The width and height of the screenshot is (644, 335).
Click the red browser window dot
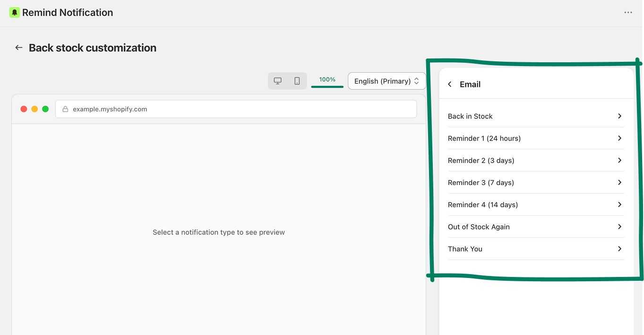[x=24, y=109]
